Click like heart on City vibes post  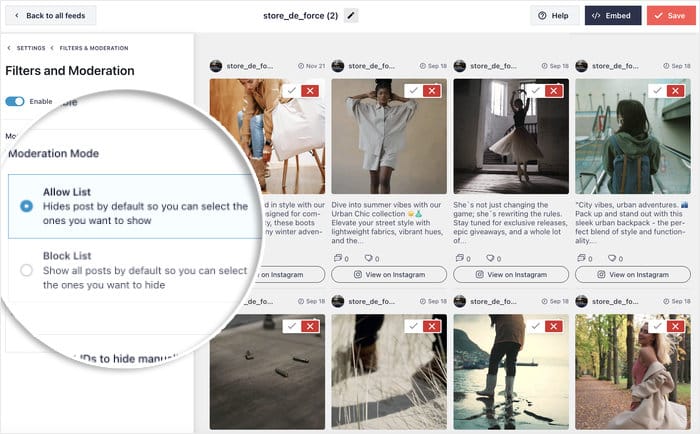click(x=612, y=258)
